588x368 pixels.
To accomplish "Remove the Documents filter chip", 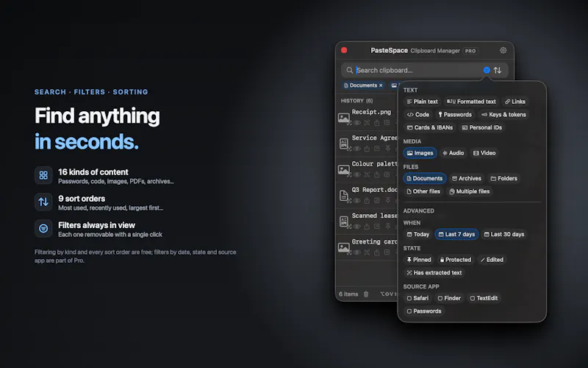I will (x=381, y=85).
